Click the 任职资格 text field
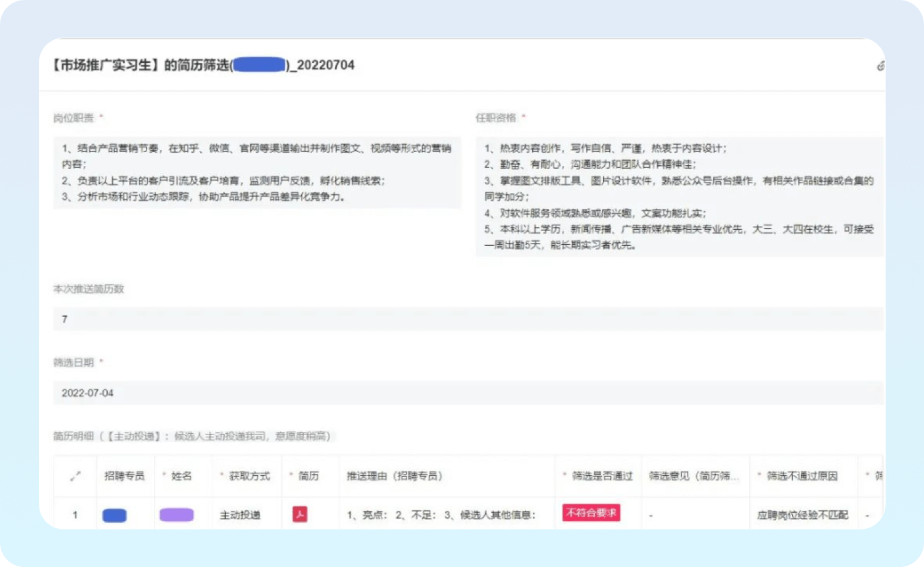Image resolution: width=924 pixels, height=567 pixels. [x=679, y=197]
